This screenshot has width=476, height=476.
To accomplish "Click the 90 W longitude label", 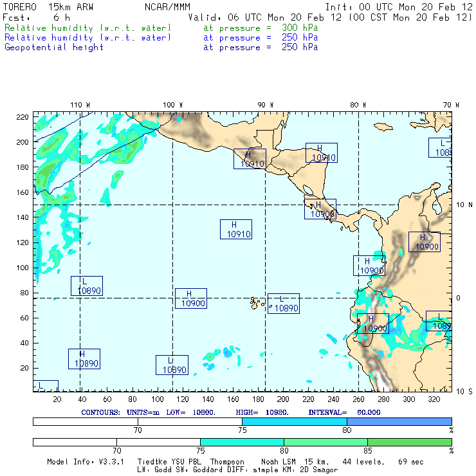I will point(266,104).
